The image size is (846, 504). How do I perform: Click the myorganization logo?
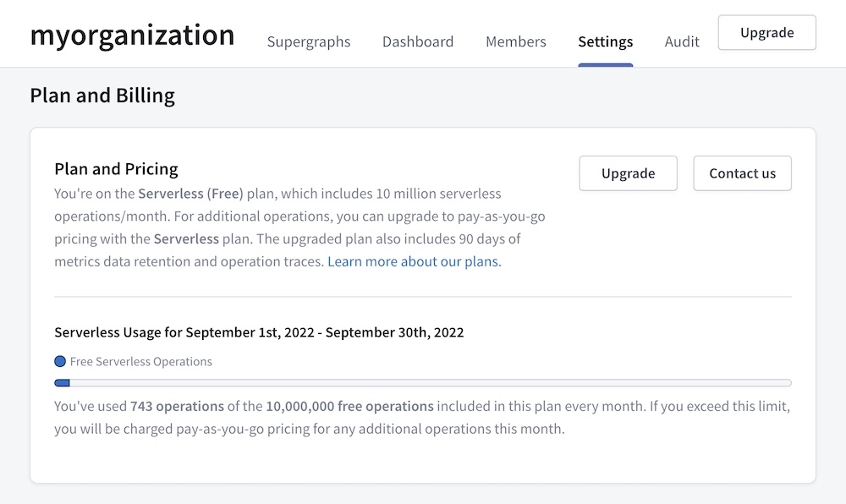pyautogui.click(x=131, y=35)
